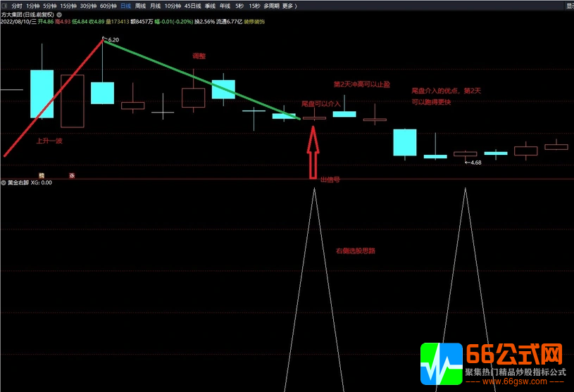Click the yellow event marker below the candles

[x=42, y=175]
